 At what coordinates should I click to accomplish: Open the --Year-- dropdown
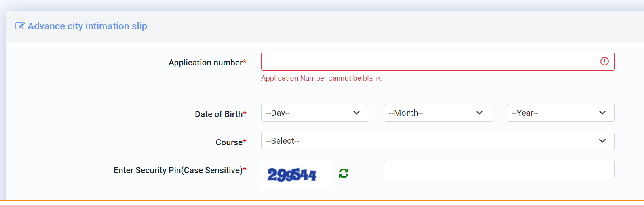point(560,113)
